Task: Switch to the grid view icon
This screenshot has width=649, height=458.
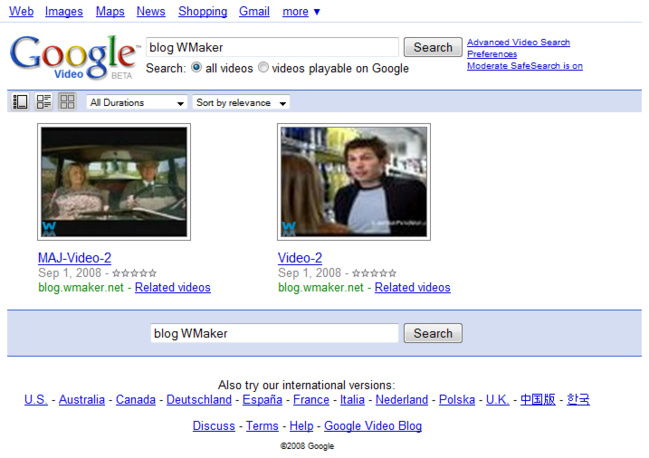Action: [67, 102]
